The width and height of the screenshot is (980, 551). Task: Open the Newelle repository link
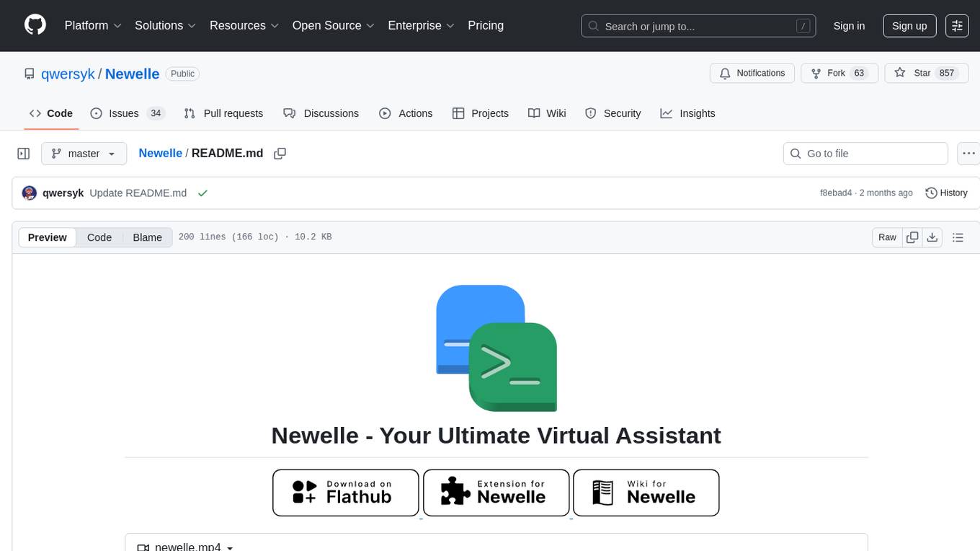coord(132,74)
